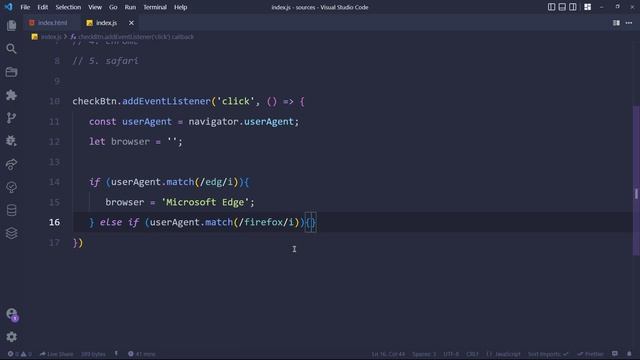Click the closing '})' on line 17

[78, 243]
